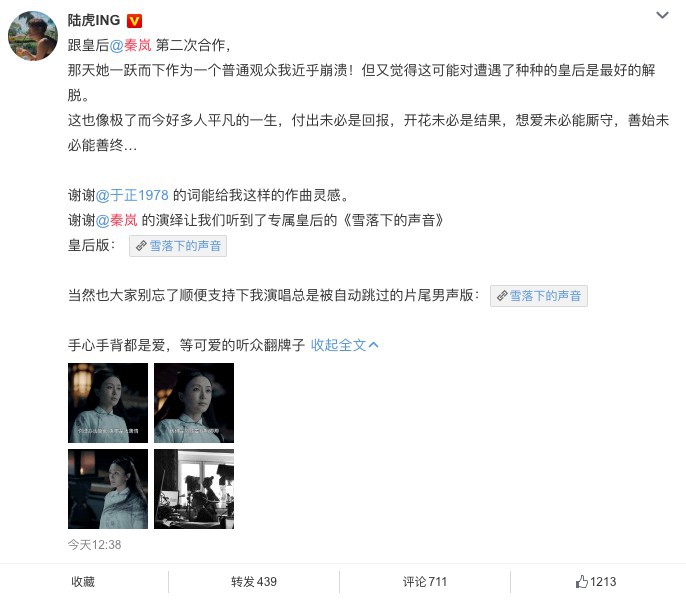Viewport: 686px width, 600px height.
Task: Click link icon on 皇后版 song chip
Action: tap(141, 246)
